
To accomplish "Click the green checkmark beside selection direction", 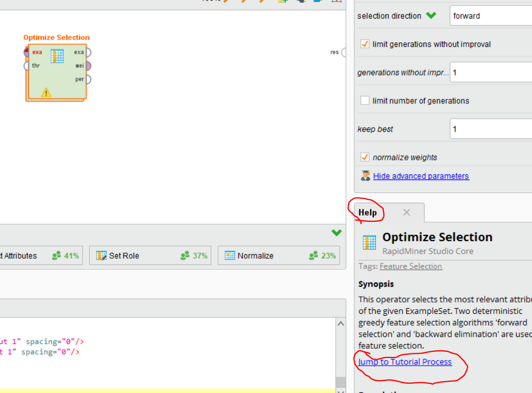I will tap(431, 15).
